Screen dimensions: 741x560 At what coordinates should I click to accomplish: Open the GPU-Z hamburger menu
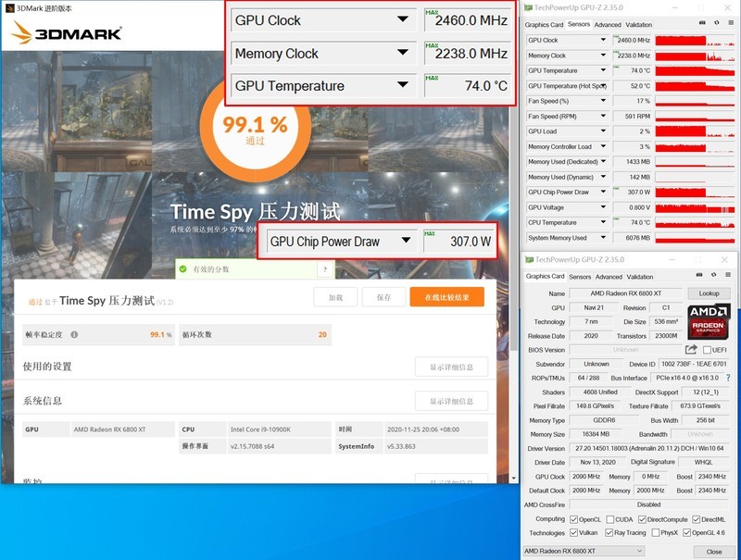(729, 275)
